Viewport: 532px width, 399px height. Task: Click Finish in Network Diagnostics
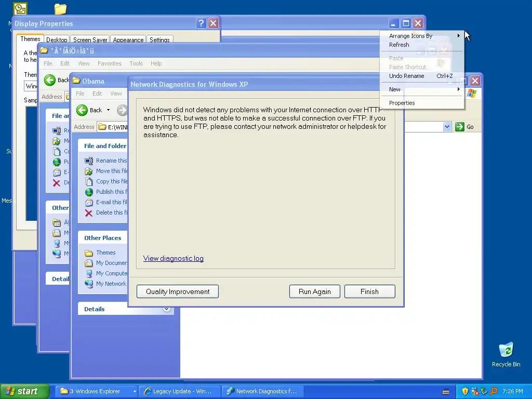(x=369, y=291)
